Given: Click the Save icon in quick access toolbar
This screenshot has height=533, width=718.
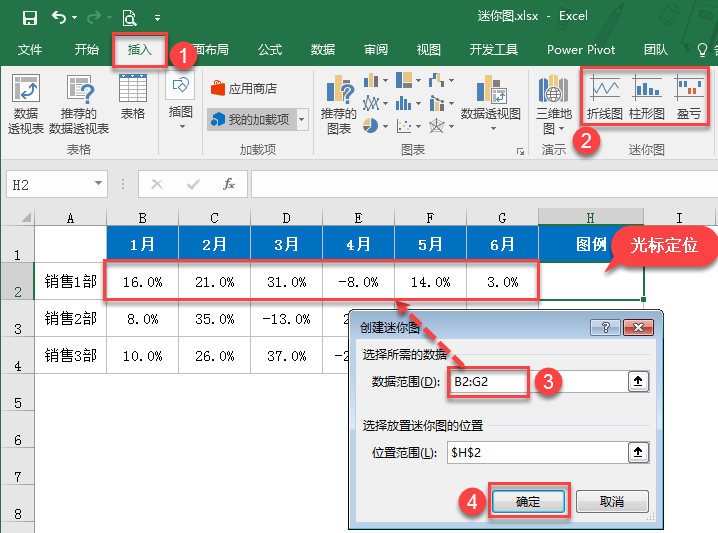Looking at the screenshot, I should 30,18.
